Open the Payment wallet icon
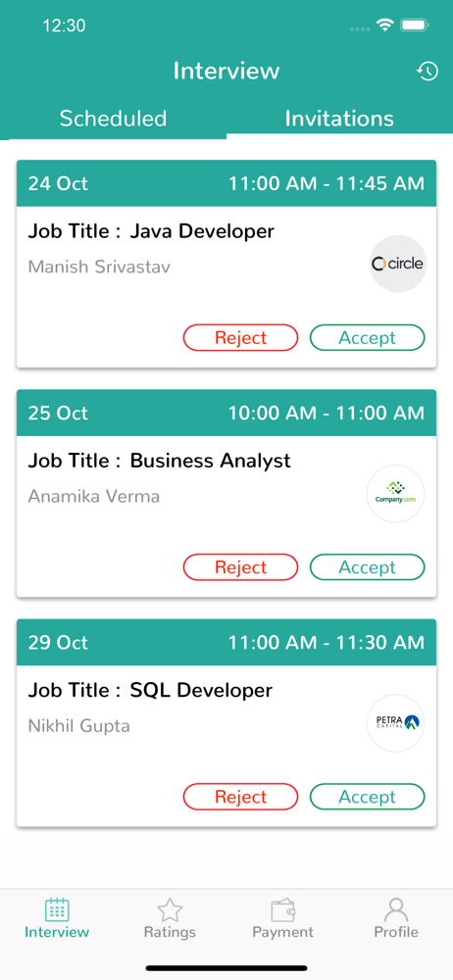 282,910
